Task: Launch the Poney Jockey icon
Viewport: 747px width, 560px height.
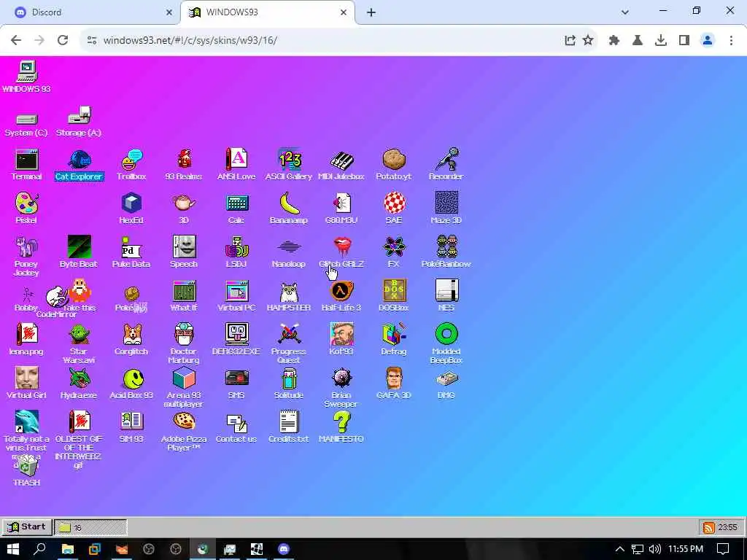Action: 27,247
